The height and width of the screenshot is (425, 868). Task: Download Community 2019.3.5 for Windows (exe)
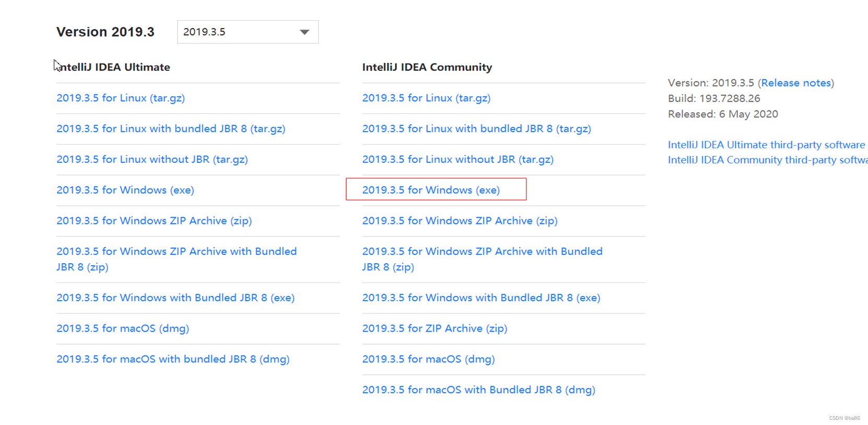[431, 190]
